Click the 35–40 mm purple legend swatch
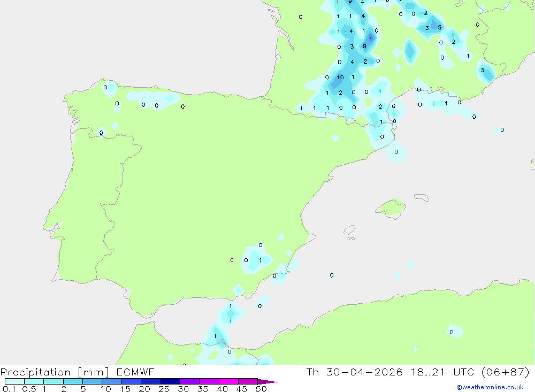 (209, 381)
